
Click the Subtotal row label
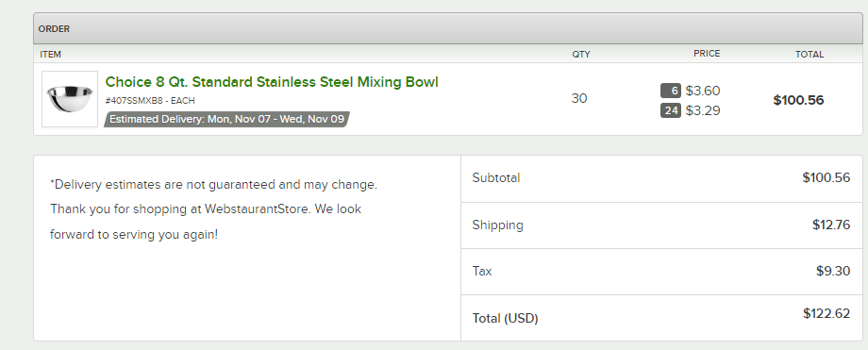496,177
